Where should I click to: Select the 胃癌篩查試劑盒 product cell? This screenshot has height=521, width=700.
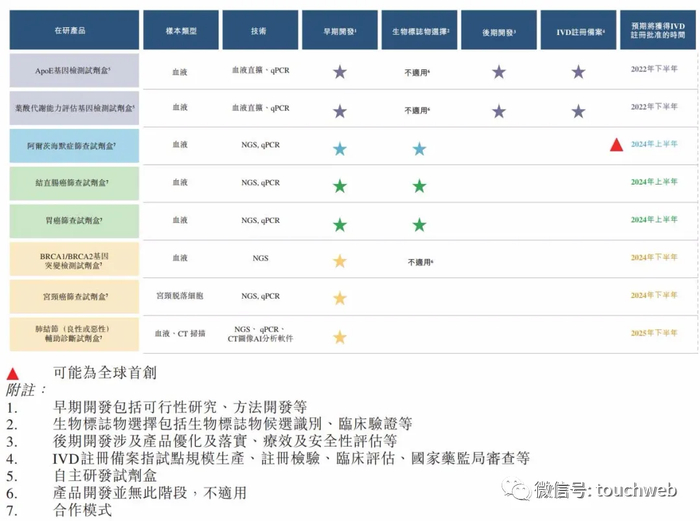[74, 221]
